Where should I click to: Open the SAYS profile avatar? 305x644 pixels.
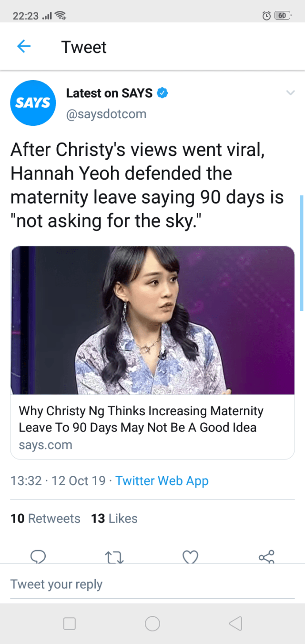click(x=33, y=102)
